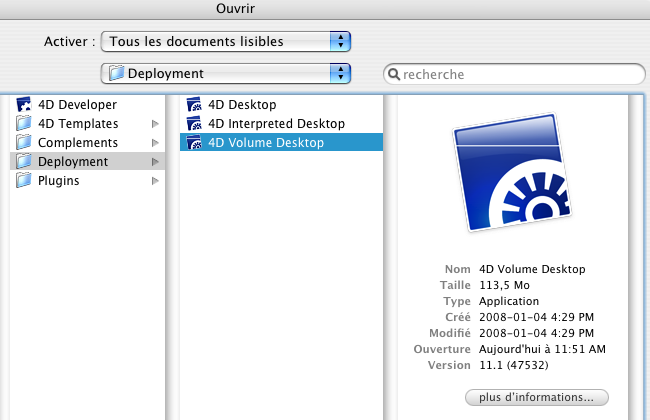Expand the Plugins folder arrow
650x420 pixels.
click(155, 181)
